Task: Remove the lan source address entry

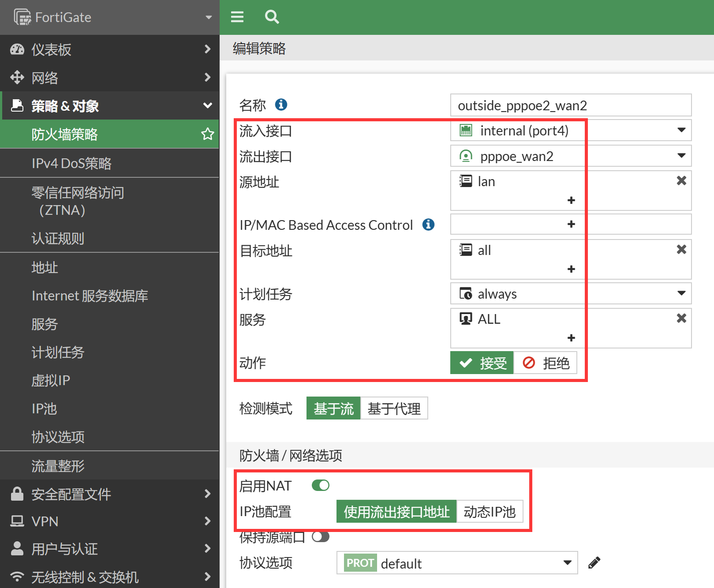Action: point(681,180)
